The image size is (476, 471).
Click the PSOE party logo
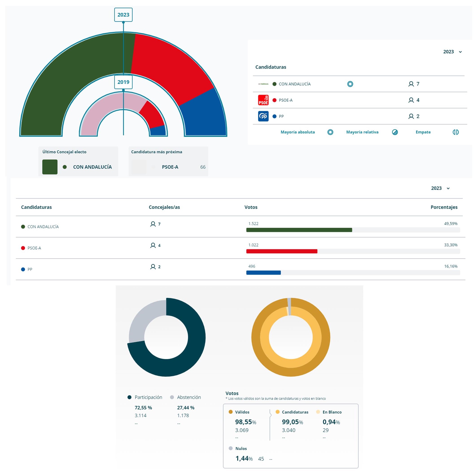pyautogui.click(x=263, y=100)
